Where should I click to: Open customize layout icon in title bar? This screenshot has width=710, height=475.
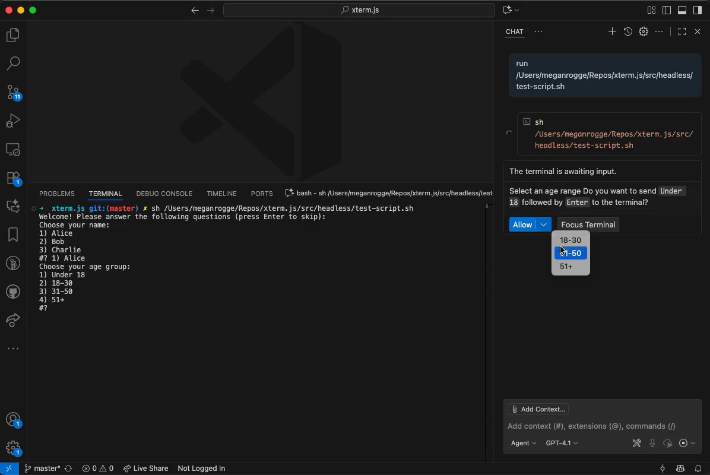coord(651,10)
